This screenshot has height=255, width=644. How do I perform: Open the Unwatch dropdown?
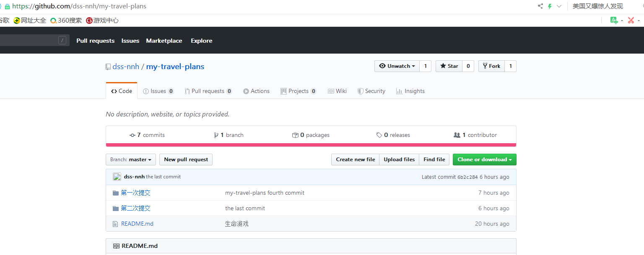(x=397, y=66)
